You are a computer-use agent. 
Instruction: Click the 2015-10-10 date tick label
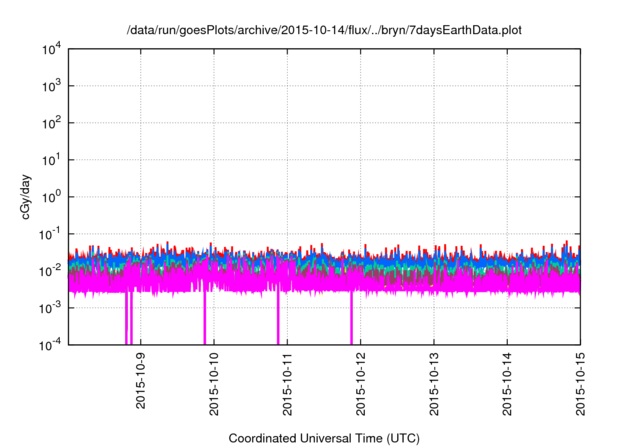[x=214, y=384]
